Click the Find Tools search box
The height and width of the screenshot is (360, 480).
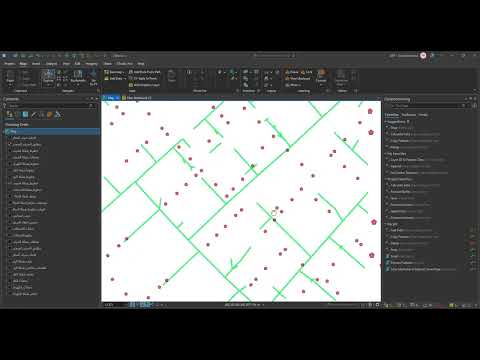click(x=428, y=106)
